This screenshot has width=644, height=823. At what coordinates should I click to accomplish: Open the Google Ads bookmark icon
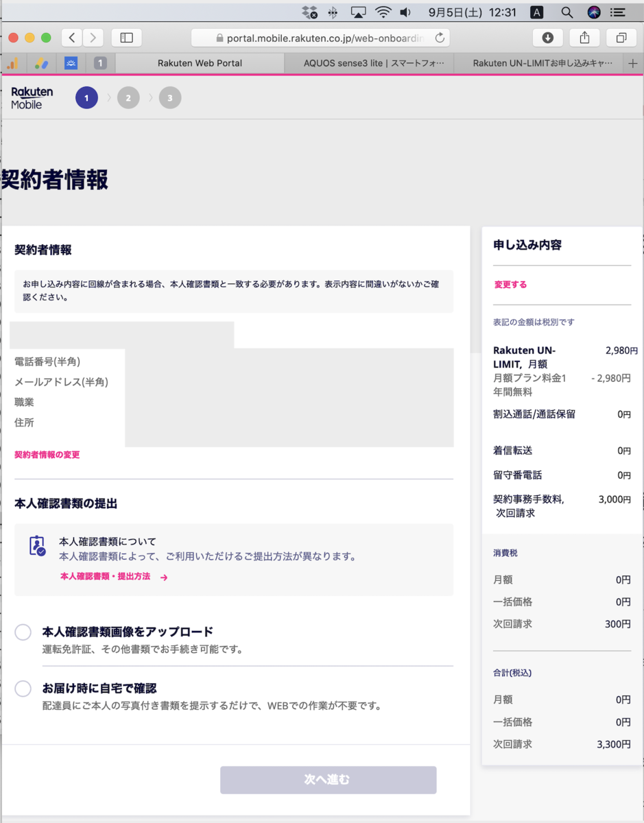point(42,63)
